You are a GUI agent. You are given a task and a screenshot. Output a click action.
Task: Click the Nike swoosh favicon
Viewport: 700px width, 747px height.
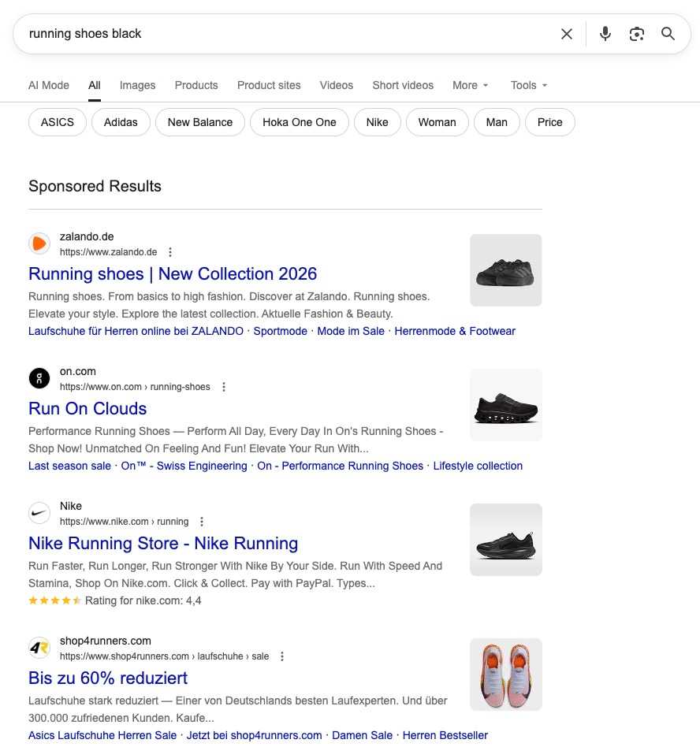point(39,513)
